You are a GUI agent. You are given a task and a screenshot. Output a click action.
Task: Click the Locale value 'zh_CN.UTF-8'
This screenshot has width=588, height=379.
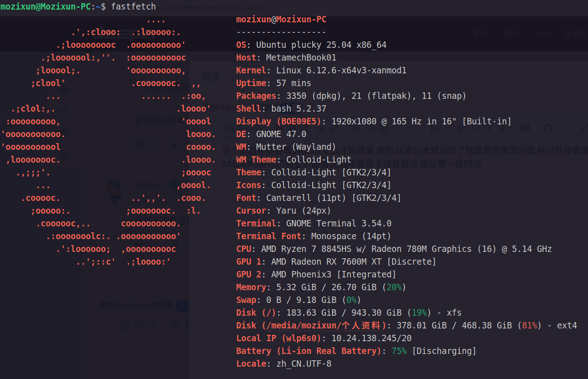(x=304, y=364)
